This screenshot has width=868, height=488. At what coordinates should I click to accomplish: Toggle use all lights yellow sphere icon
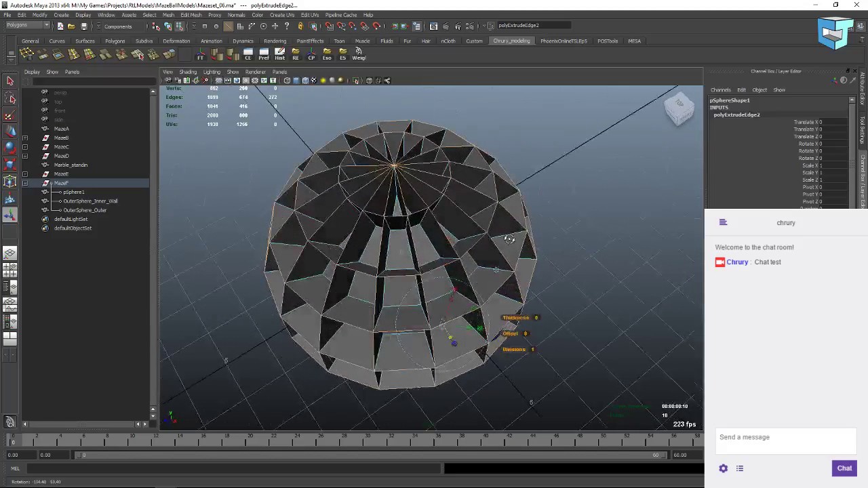(x=323, y=81)
